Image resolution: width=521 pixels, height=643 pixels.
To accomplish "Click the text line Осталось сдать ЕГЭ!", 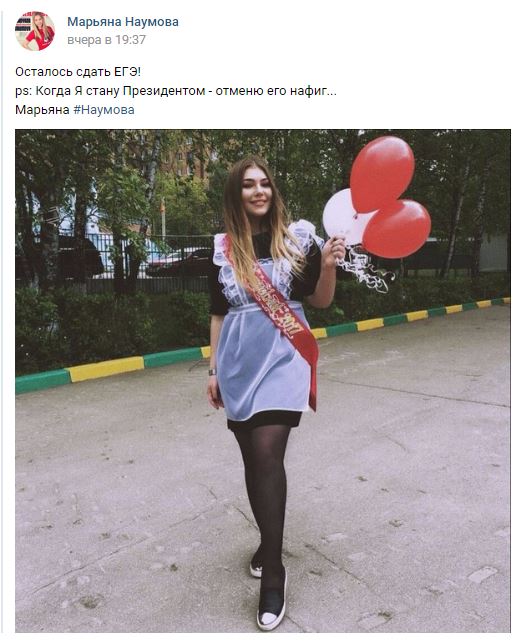I will [x=78, y=72].
